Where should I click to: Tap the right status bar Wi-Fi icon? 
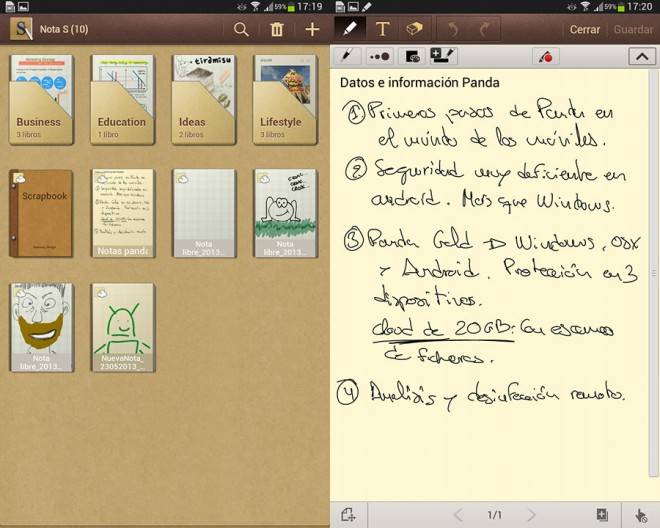tap(585, 6)
